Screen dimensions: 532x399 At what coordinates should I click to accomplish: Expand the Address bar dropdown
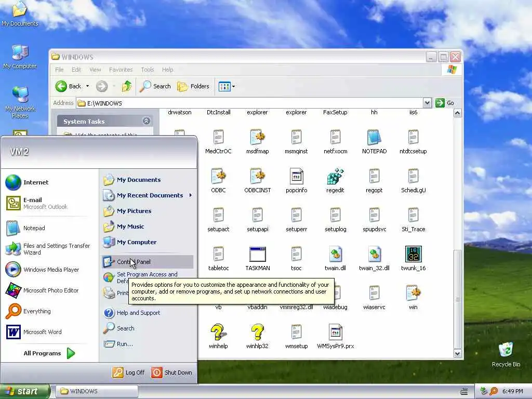tap(427, 103)
